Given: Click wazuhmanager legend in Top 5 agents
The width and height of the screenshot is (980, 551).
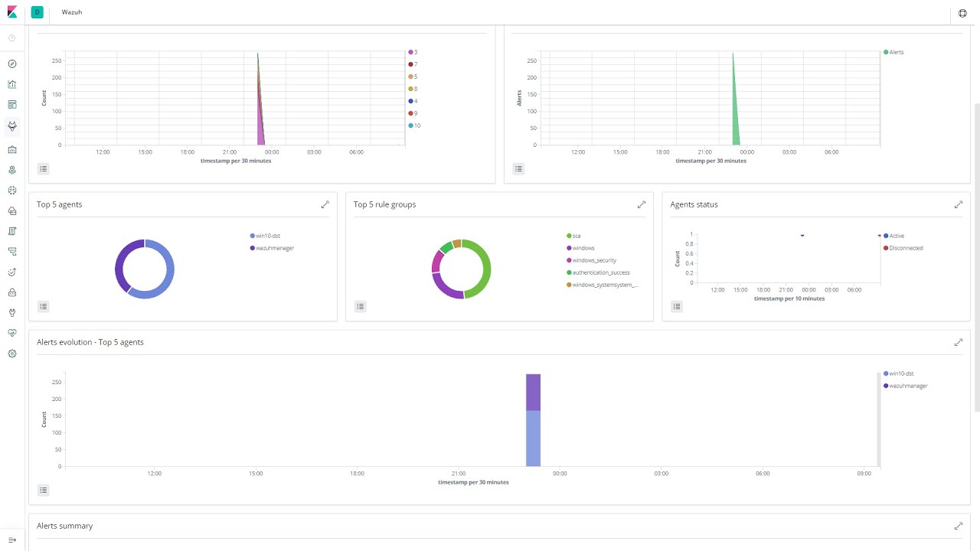Looking at the screenshot, I should pos(272,248).
